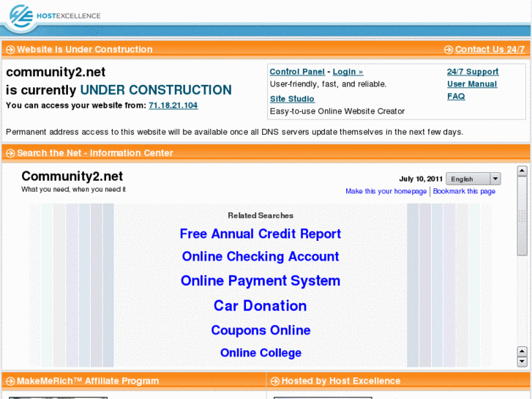The image size is (532, 399).
Task: Open Car Donation related search
Action: pyautogui.click(x=261, y=305)
